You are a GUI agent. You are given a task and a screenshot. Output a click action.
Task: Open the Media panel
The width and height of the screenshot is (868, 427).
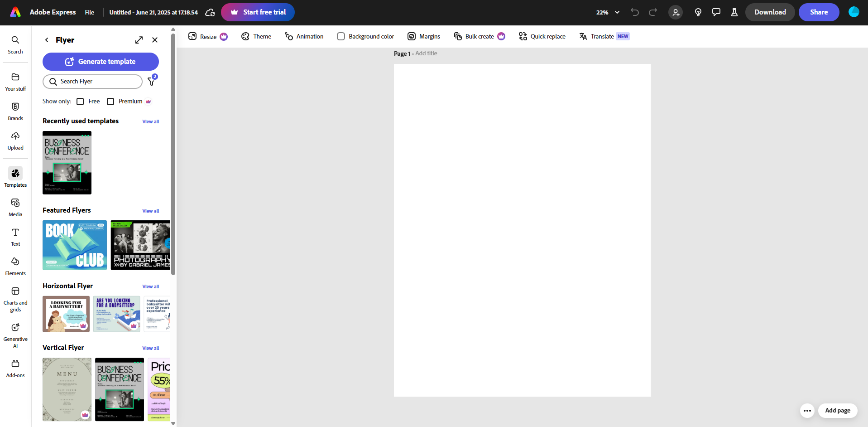click(15, 207)
